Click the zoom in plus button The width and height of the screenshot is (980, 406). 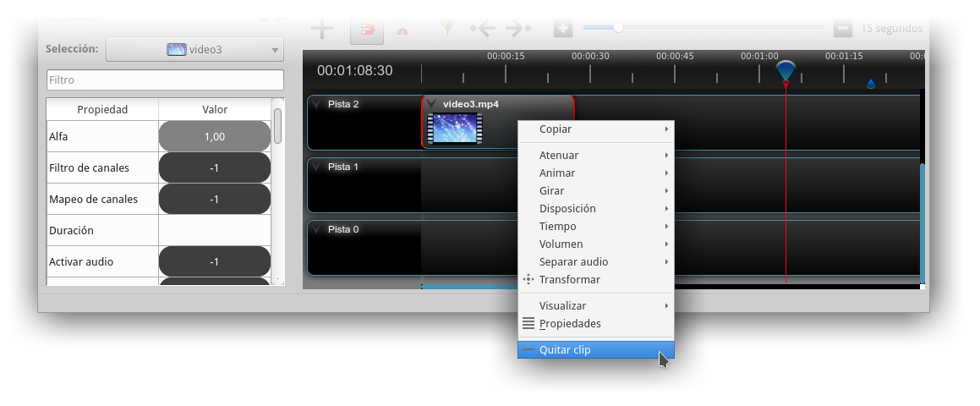562,29
